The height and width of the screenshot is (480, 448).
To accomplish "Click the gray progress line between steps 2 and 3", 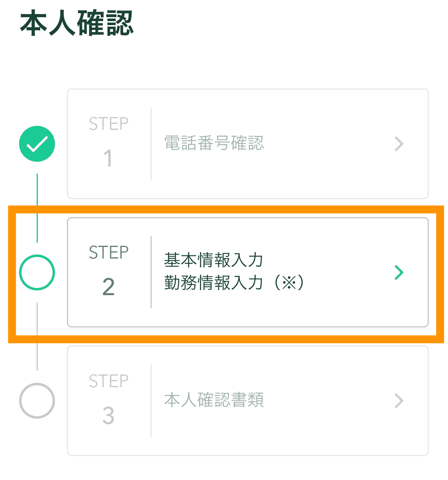I will tap(37, 337).
